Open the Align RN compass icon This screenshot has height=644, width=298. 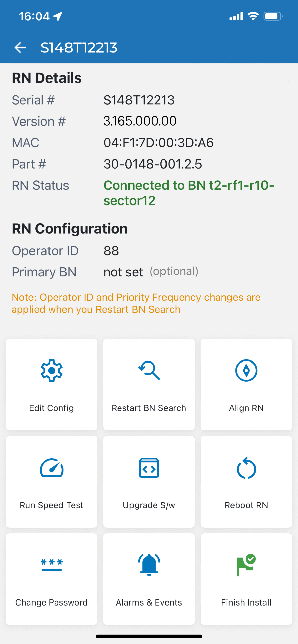(x=246, y=371)
